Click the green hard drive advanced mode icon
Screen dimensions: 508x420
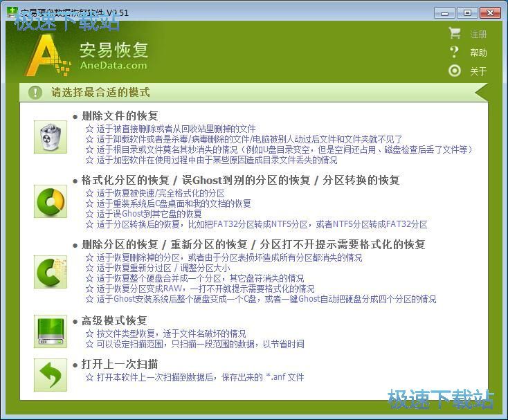51,331
